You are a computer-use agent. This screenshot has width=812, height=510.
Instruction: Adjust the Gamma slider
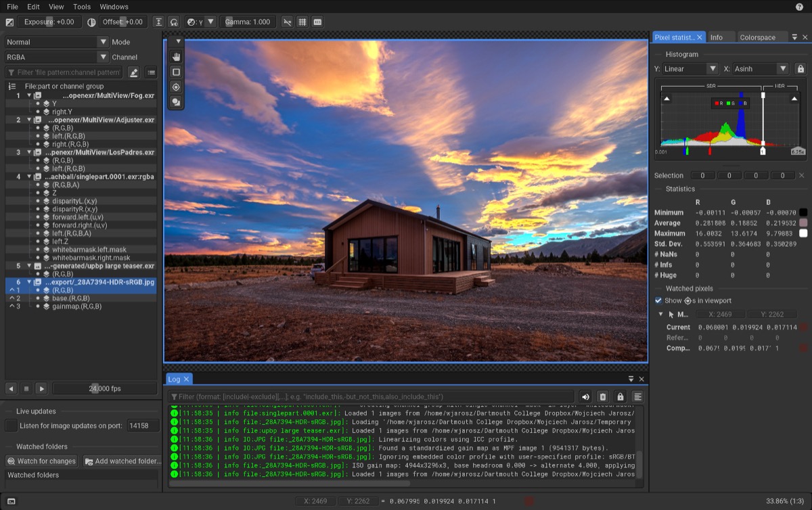click(x=248, y=22)
